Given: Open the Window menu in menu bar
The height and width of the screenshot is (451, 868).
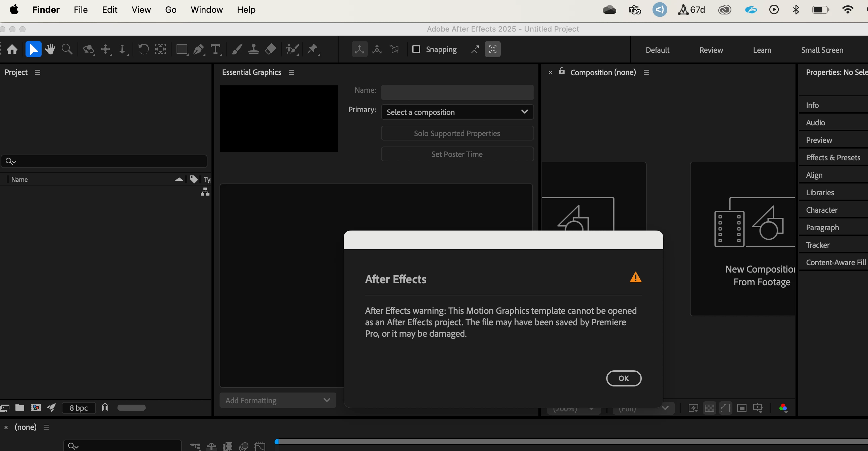Looking at the screenshot, I should tap(206, 10).
